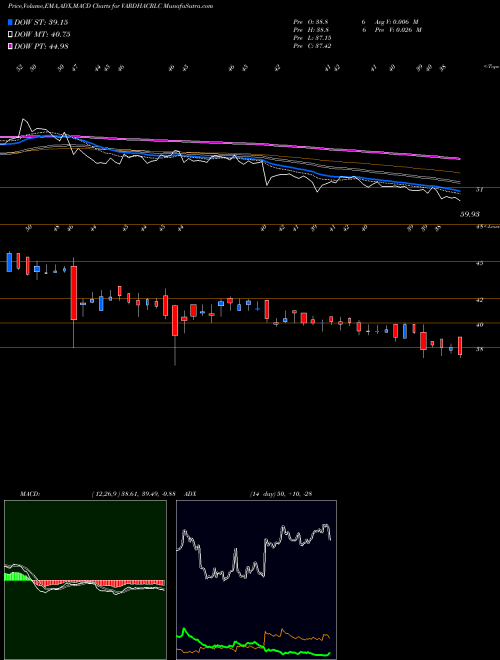Select the 'DOW PT: 44.98' legend text
This screenshot has height=660, width=500.
tap(41, 46)
